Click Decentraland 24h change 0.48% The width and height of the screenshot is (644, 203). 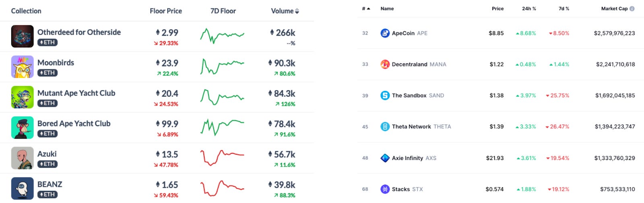click(x=526, y=64)
